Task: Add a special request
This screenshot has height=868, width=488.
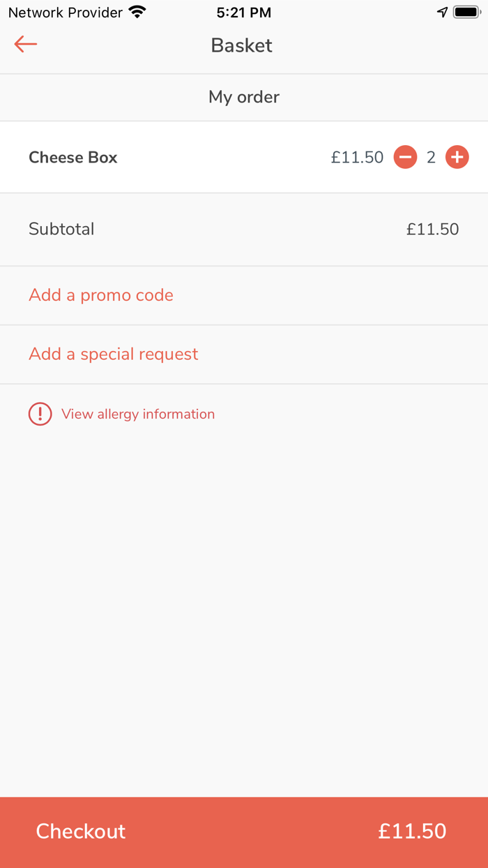Action: coord(114,354)
